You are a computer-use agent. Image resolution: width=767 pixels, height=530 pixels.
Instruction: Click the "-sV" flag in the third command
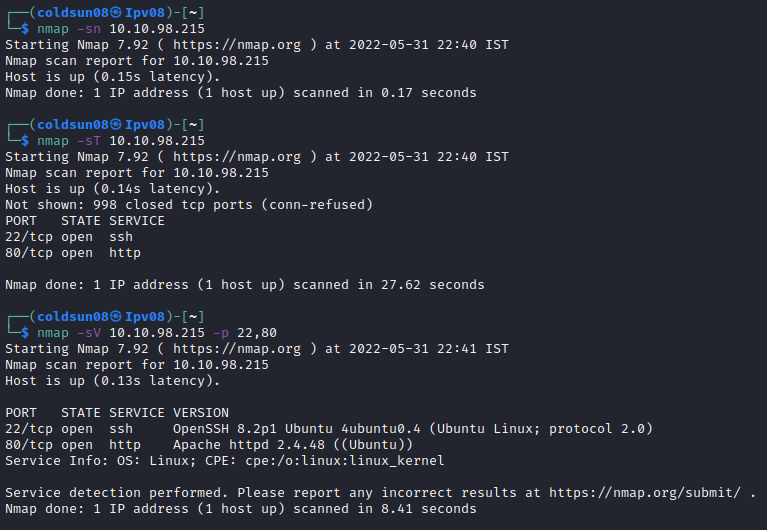pos(85,333)
